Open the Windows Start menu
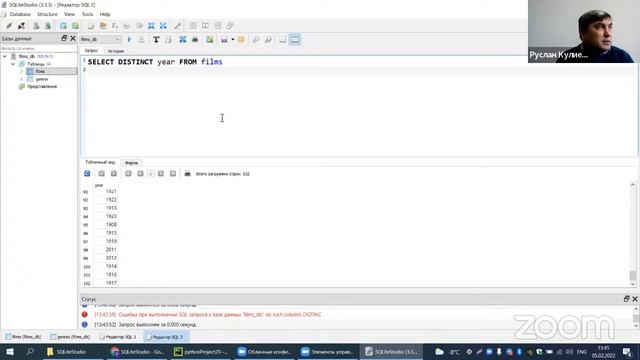This screenshot has width=640, height=360. [10, 352]
